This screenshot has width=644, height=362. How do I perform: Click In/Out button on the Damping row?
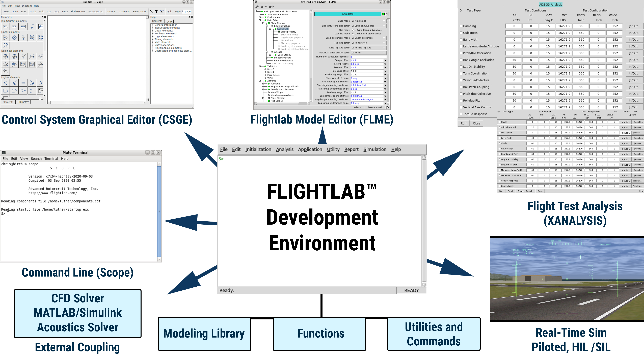pos(634,26)
